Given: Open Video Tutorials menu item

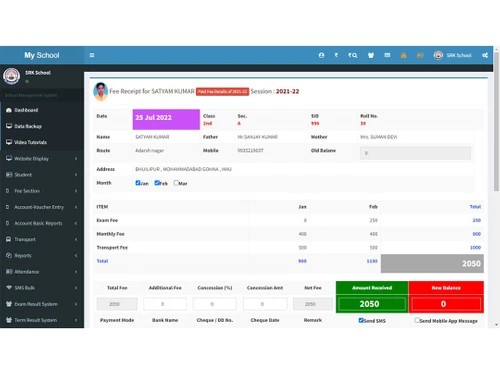Looking at the screenshot, I should coord(42,142).
